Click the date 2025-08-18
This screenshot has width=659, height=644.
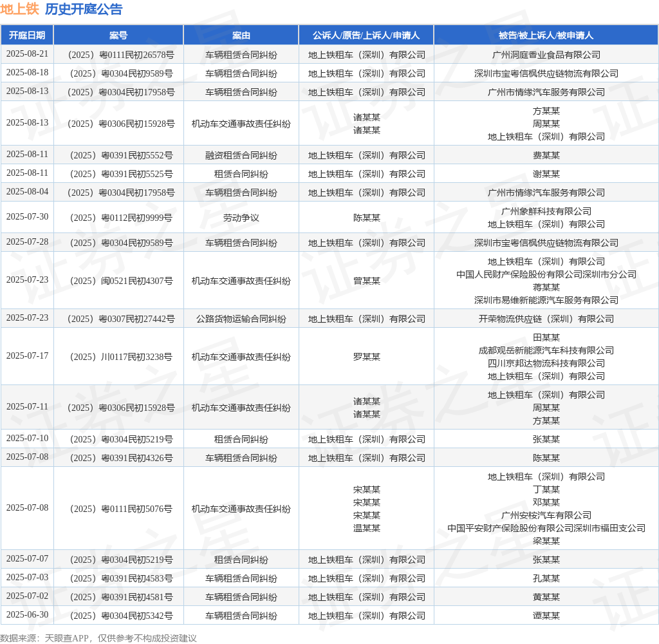tap(27, 72)
